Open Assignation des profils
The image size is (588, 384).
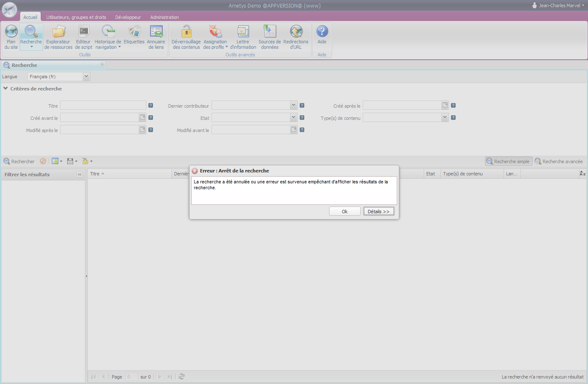215,37
